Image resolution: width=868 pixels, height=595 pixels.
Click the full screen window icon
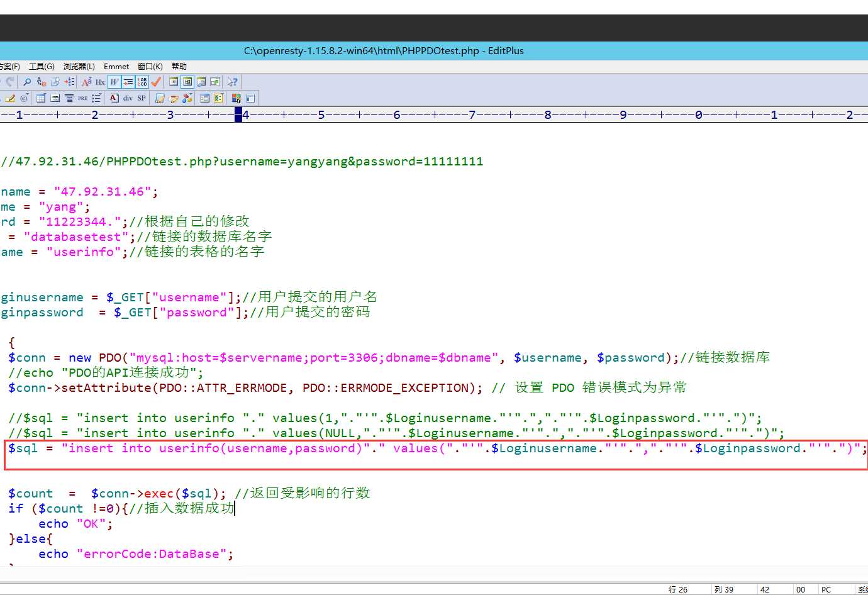(215, 82)
